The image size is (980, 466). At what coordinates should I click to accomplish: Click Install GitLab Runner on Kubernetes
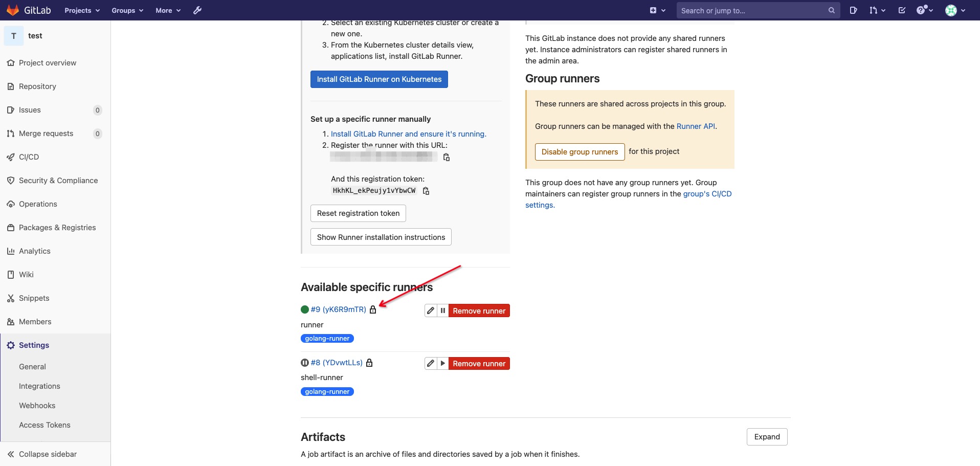click(379, 79)
